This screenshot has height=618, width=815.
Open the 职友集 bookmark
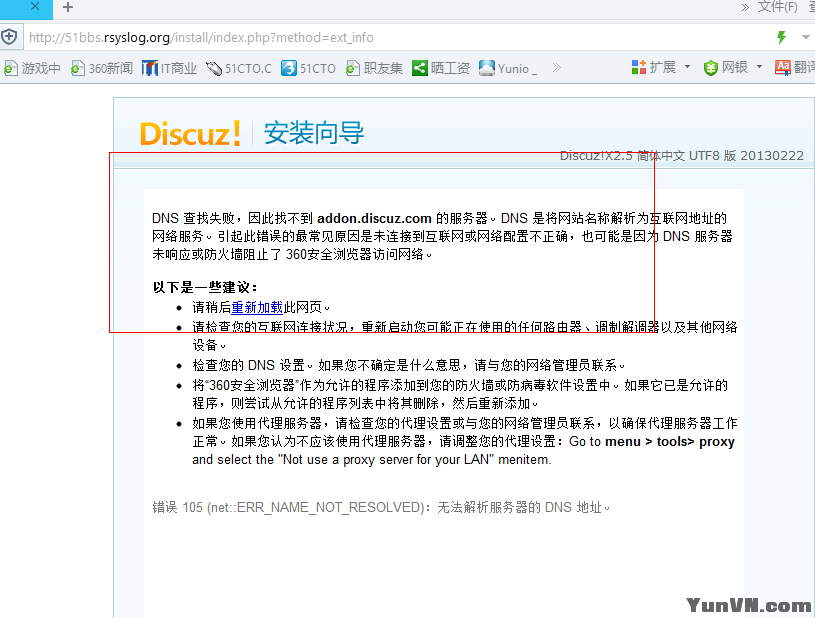374,68
